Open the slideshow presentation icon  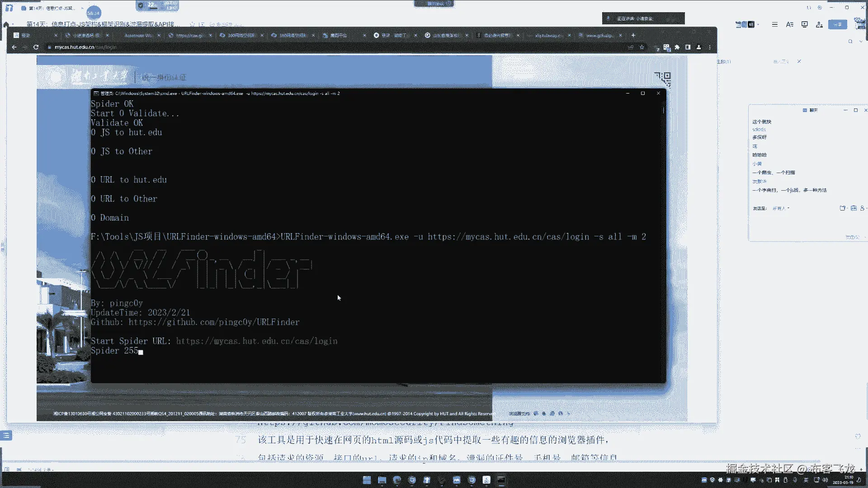tap(805, 24)
